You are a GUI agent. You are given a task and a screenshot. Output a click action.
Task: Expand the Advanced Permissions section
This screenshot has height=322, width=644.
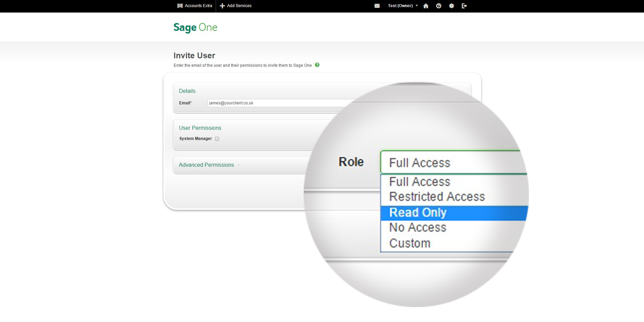click(209, 165)
